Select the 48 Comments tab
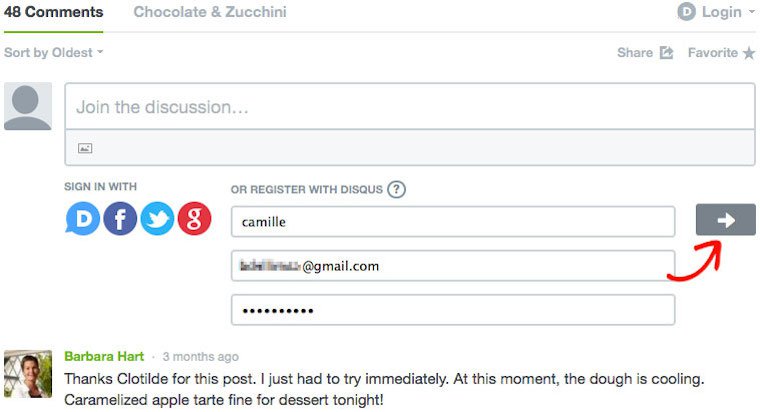Viewport: 760px width, 412px height. [x=53, y=12]
